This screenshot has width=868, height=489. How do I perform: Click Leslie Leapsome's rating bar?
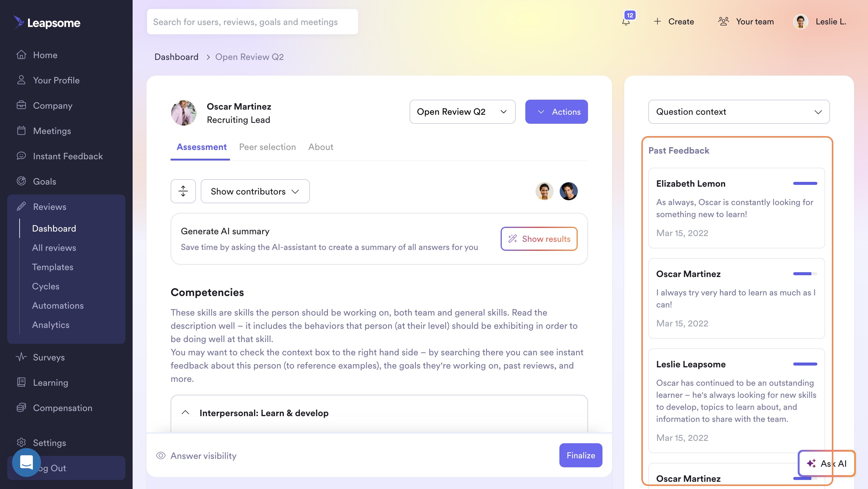click(805, 364)
